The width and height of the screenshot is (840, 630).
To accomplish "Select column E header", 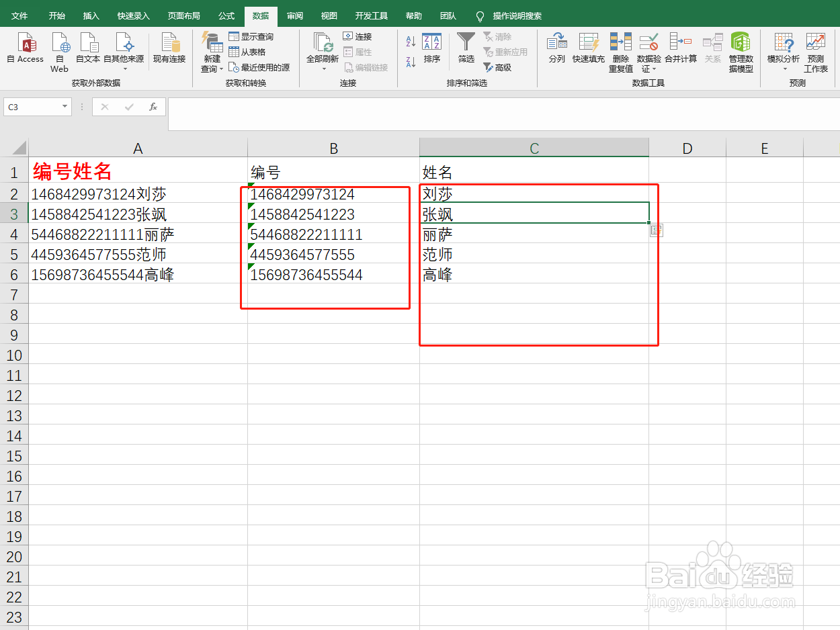I will pos(765,148).
